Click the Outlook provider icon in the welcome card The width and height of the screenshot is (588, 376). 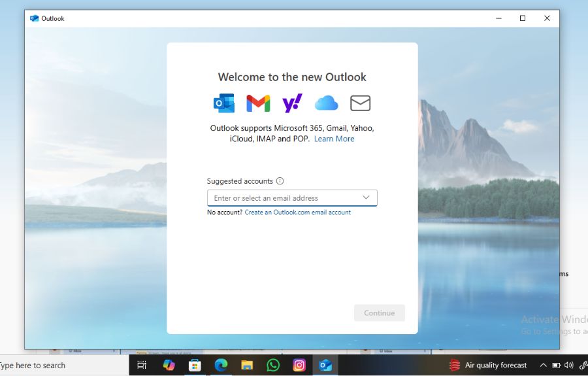pos(224,103)
